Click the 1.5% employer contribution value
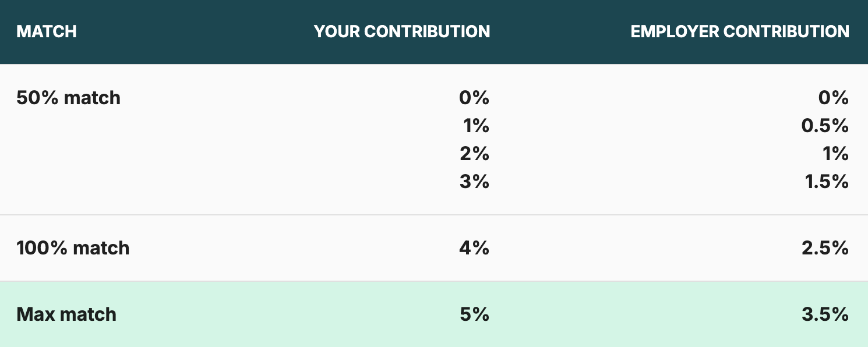The width and height of the screenshot is (868, 347). [x=828, y=182]
